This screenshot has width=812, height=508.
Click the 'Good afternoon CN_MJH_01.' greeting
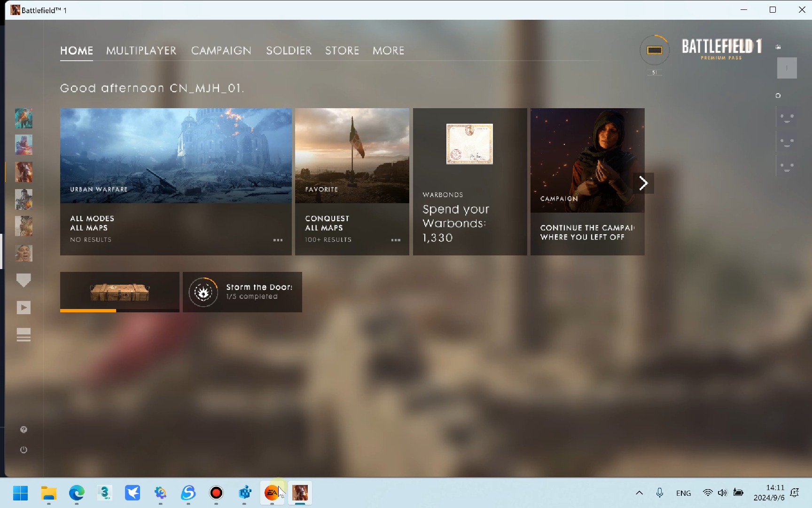[x=152, y=88]
